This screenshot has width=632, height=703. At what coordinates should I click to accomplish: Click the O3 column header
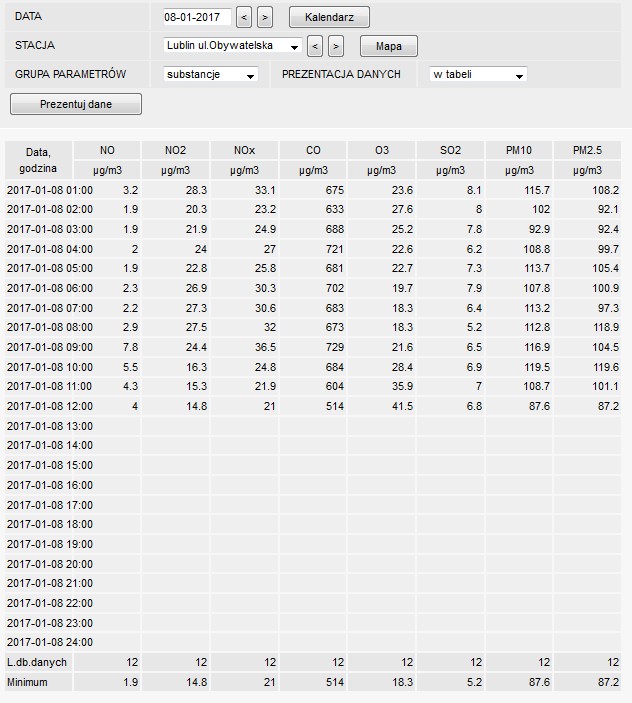click(x=382, y=150)
